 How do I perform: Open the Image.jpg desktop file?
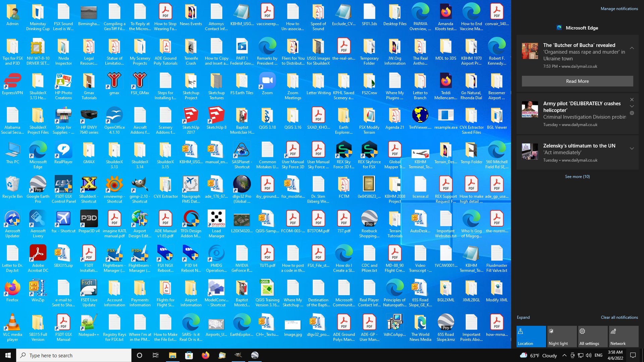coord(293,327)
